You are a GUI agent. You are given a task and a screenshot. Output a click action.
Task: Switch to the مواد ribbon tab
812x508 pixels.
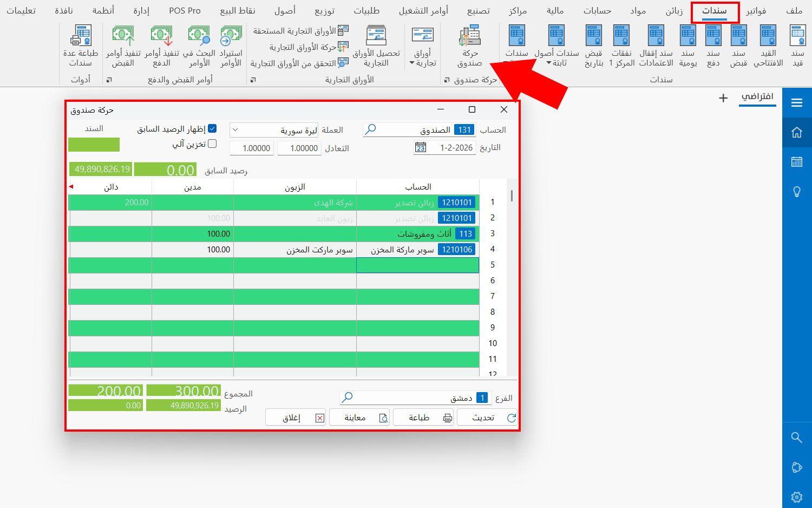(638, 11)
